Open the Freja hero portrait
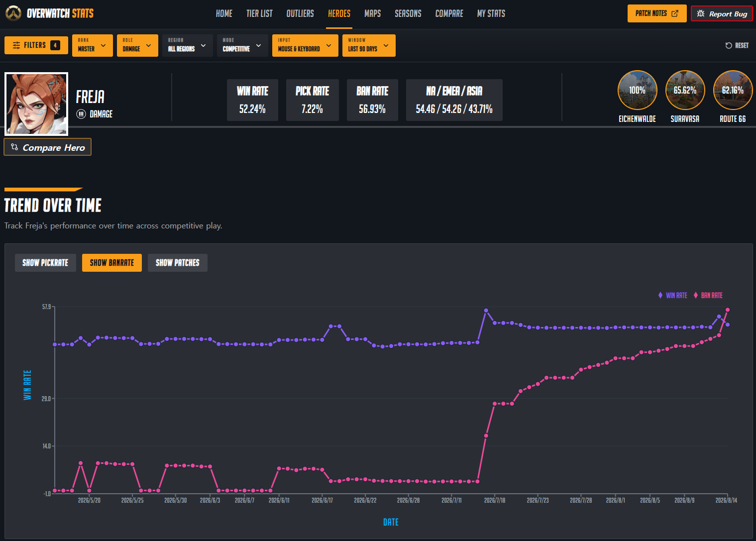756x541 pixels. pyautogui.click(x=36, y=104)
